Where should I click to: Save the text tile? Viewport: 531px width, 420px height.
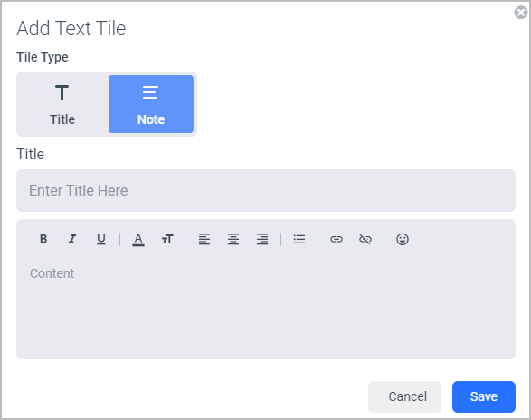pyautogui.click(x=484, y=396)
